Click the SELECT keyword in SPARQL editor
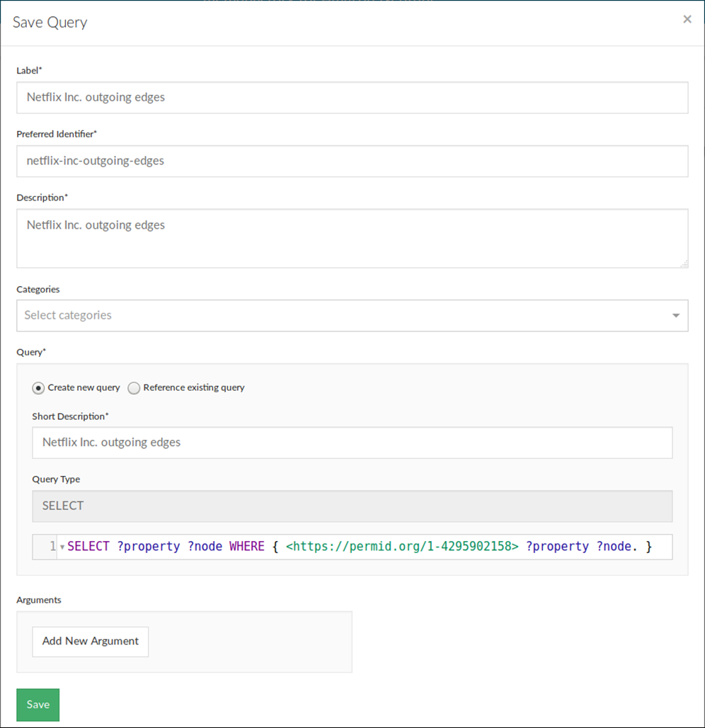 pos(88,547)
